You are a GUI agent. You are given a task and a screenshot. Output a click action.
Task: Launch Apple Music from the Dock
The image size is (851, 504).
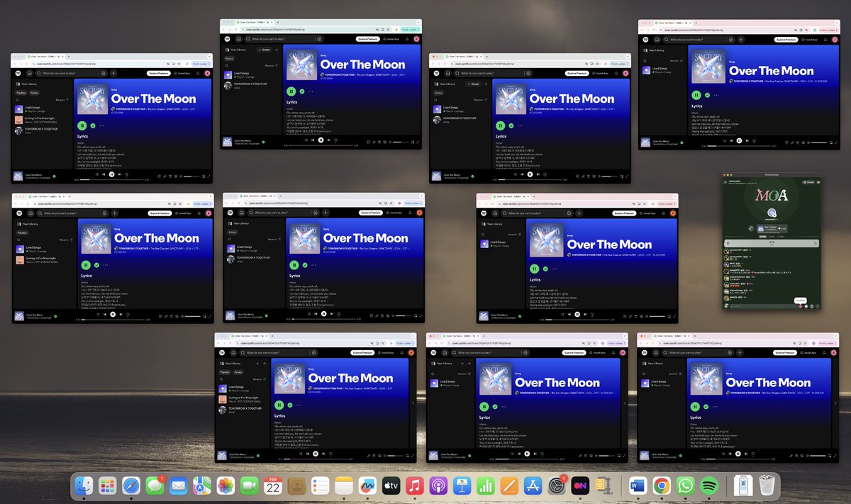(415, 486)
